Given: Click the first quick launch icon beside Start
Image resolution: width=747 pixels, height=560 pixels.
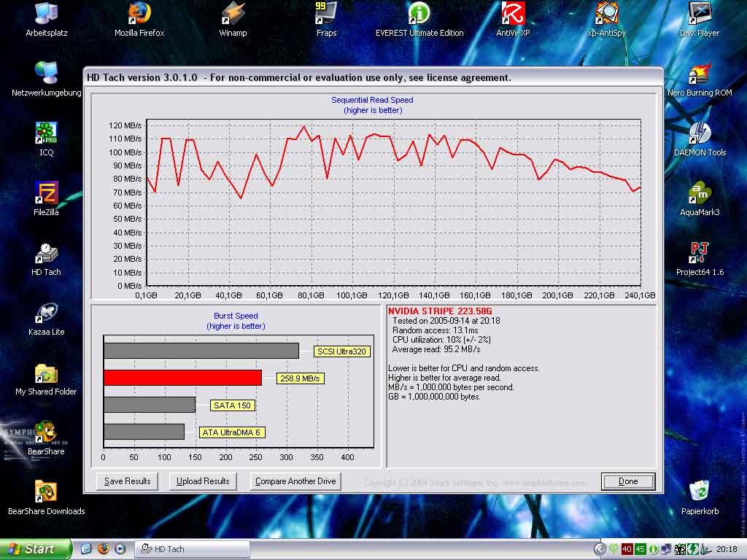Looking at the screenshot, I should tap(86, 548).
